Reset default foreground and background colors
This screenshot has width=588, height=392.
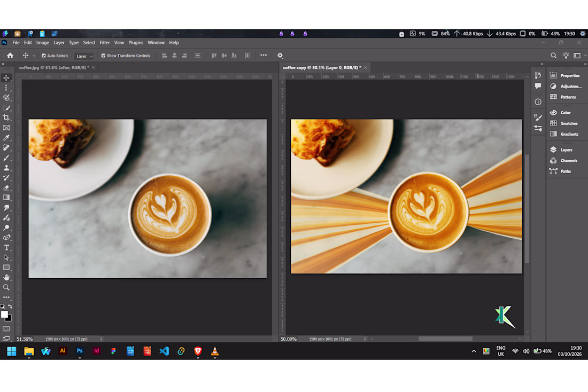point(3,307)
